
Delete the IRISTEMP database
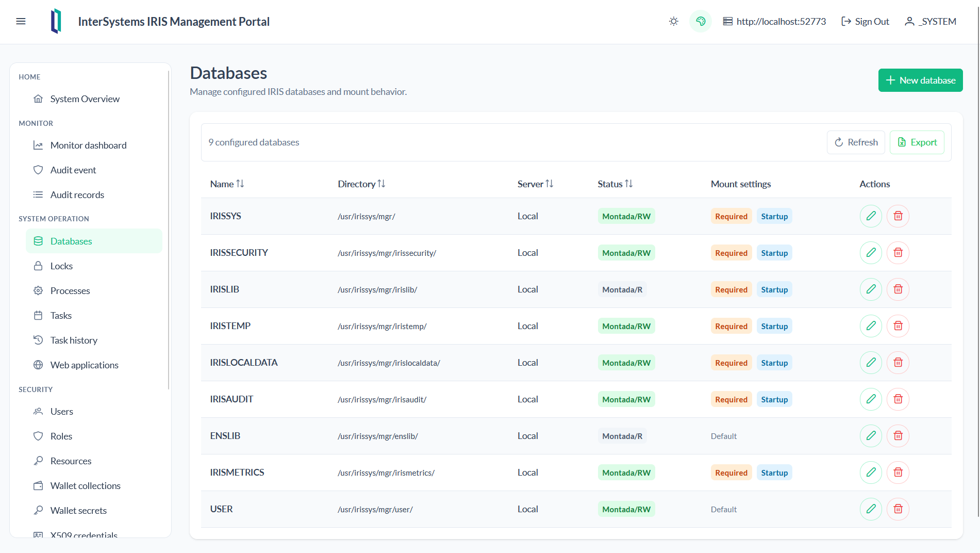[x=898, y=326]
